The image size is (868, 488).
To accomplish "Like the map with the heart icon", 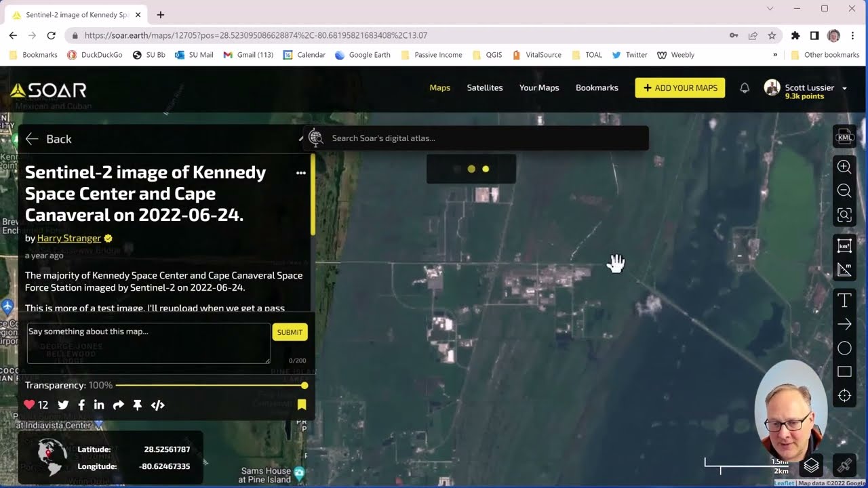I will click(x=29, y=405).
